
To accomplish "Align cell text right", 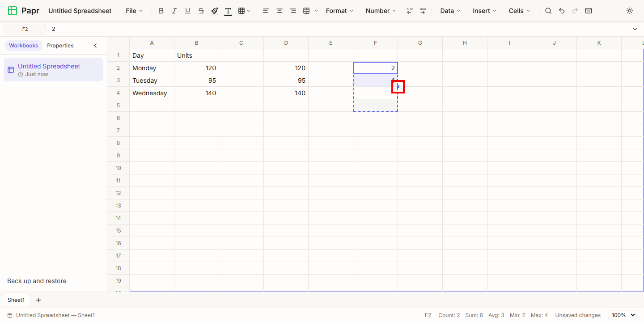I will (293, 11).
